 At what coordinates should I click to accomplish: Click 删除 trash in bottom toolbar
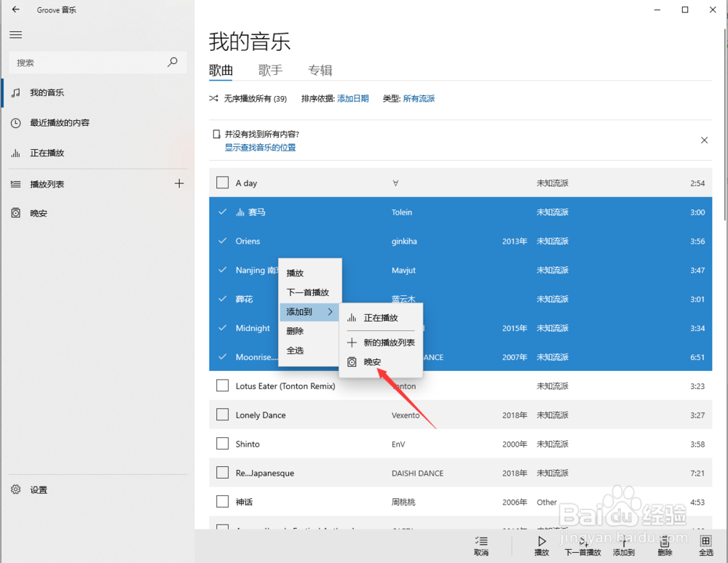coord(665,546)
